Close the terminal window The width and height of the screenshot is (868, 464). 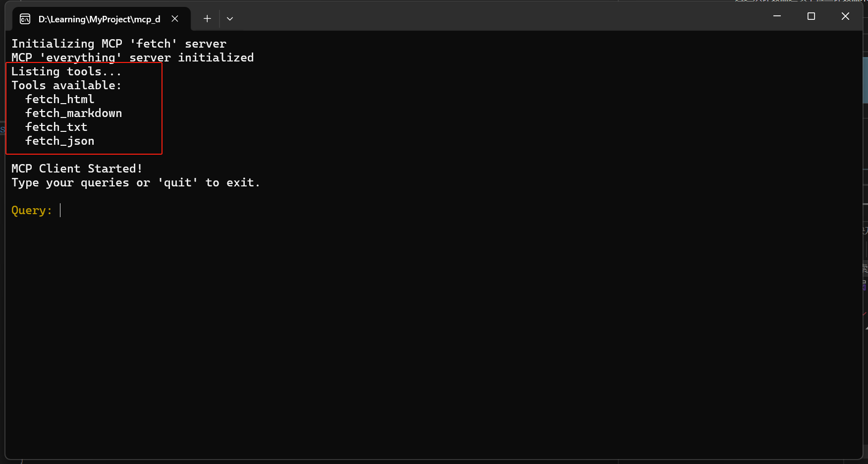[x=845, y=16]
